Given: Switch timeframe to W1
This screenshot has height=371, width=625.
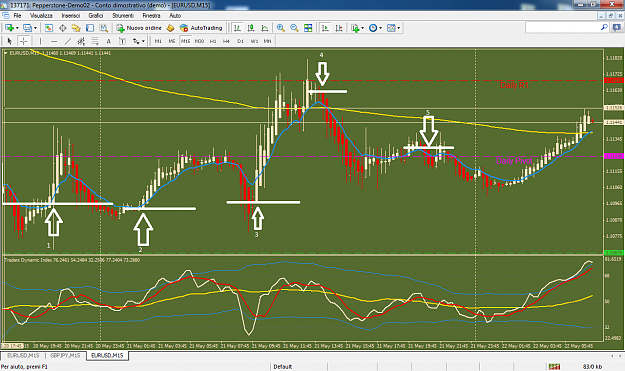Looking at the screenshot, I should coord(254,41).
